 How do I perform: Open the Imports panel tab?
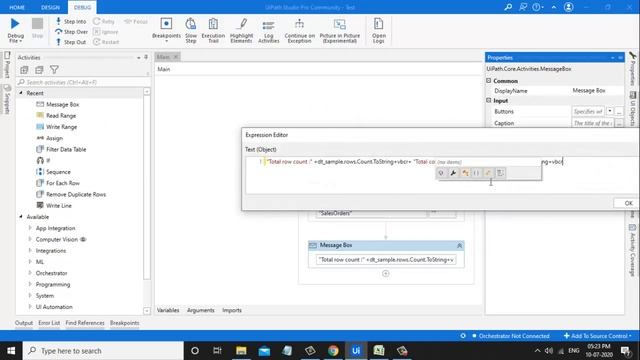(x=232, y=310)
